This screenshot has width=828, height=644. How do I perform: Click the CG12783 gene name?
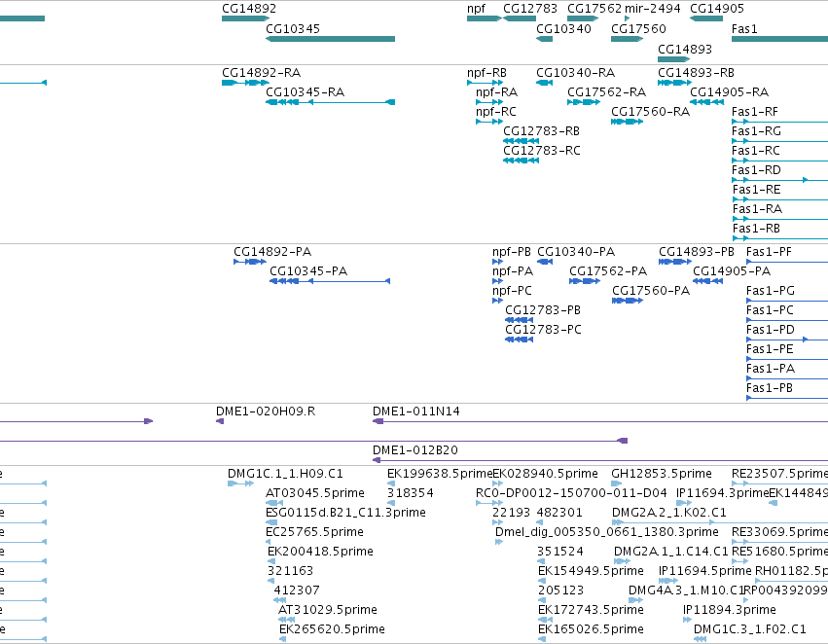pos(529,9)
